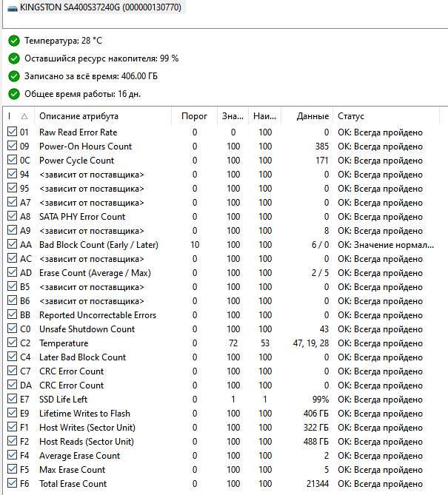The image size is (448, 495).
Task: Click the 21344 Total Erase Count value
Action: tap(318, 484)
